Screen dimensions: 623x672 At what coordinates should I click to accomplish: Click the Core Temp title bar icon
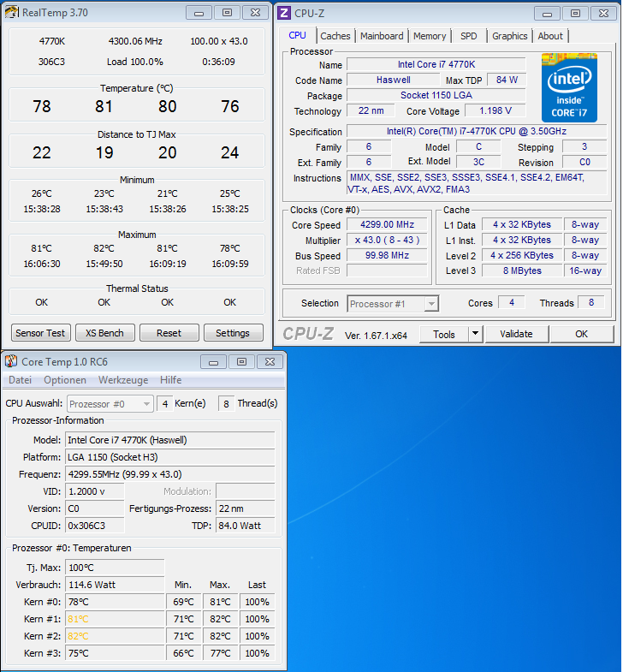11,361
